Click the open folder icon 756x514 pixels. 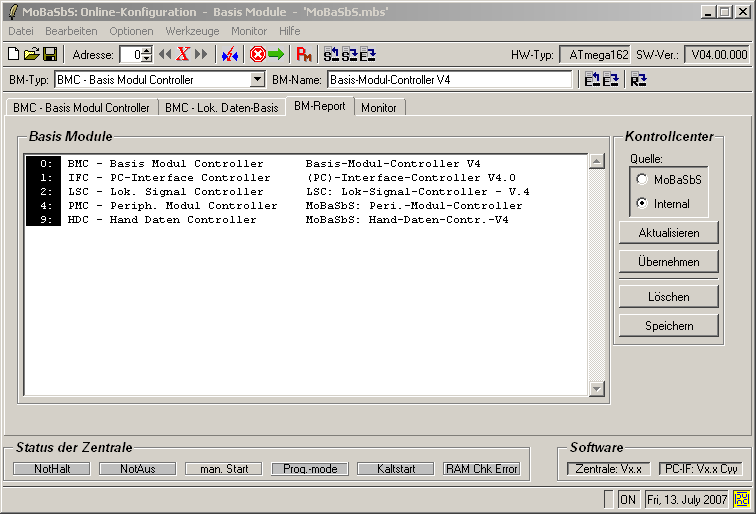click(x=31, y=54)
